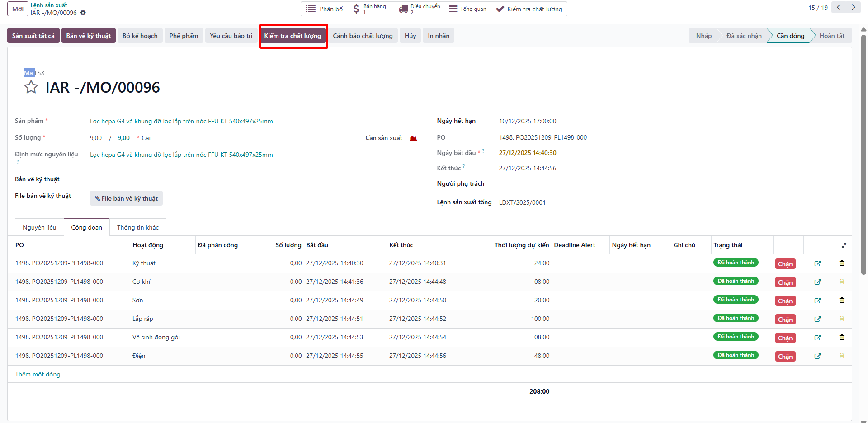Delete the Sơn work order row
868x423 pixels.
pyautogui.click(x=842, y=300)
